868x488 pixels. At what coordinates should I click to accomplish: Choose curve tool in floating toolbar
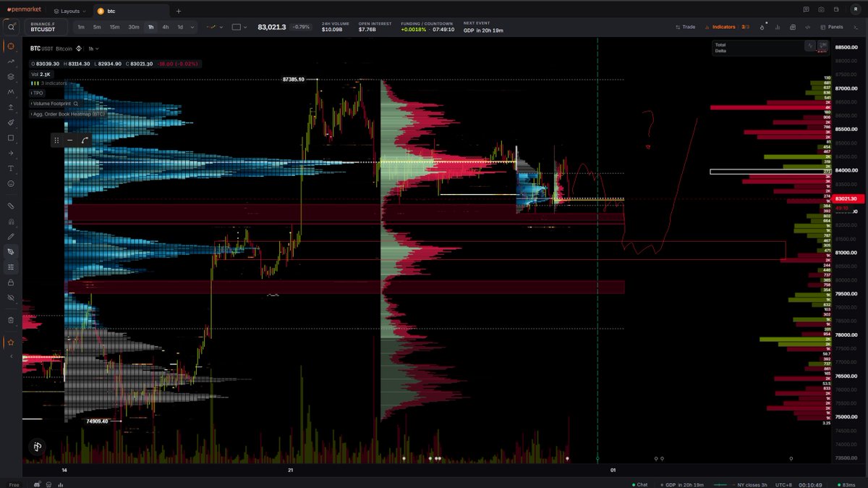pos(85,140)
